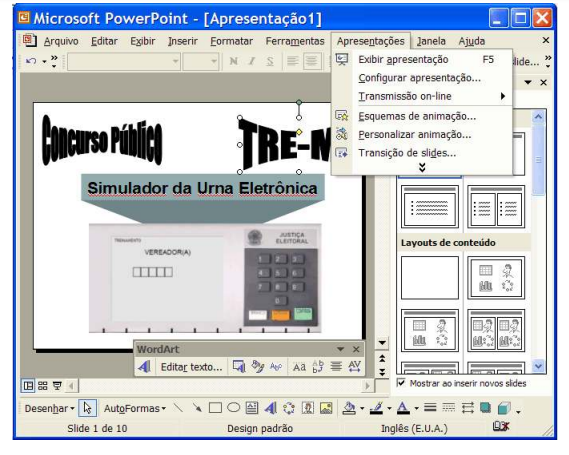Toggle Center alignment
The width and height of the screenshot is (569, 455).
point(311,61)
